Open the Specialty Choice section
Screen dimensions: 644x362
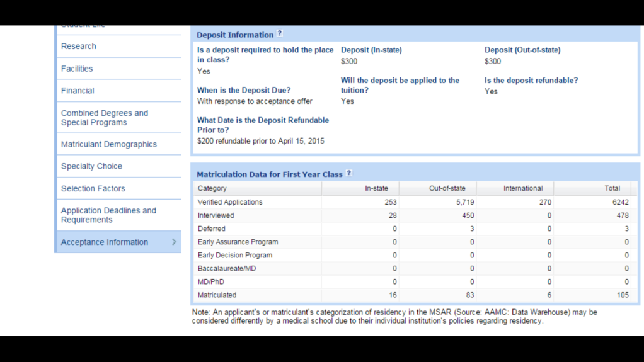91,166
